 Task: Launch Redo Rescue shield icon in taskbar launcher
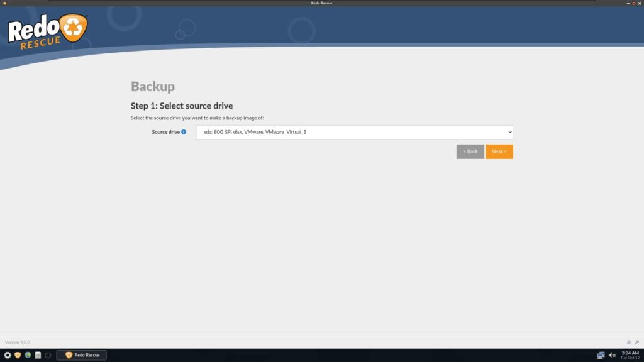click(18, 355)
